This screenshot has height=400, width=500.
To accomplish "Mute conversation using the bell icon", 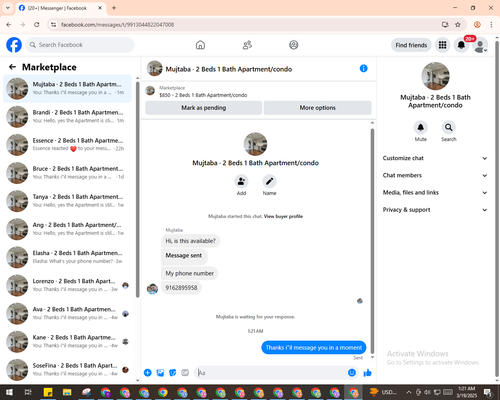I will pos(421,127).
